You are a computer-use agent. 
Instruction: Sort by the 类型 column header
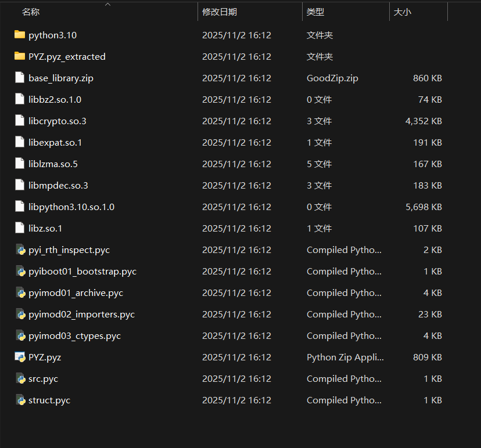click(315, 12)
